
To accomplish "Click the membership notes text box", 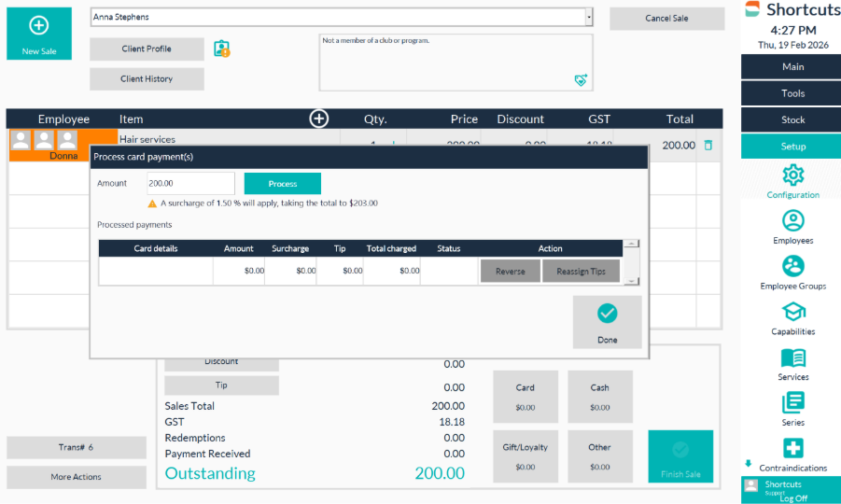I will pyautogui.click(x=456, y=63).
